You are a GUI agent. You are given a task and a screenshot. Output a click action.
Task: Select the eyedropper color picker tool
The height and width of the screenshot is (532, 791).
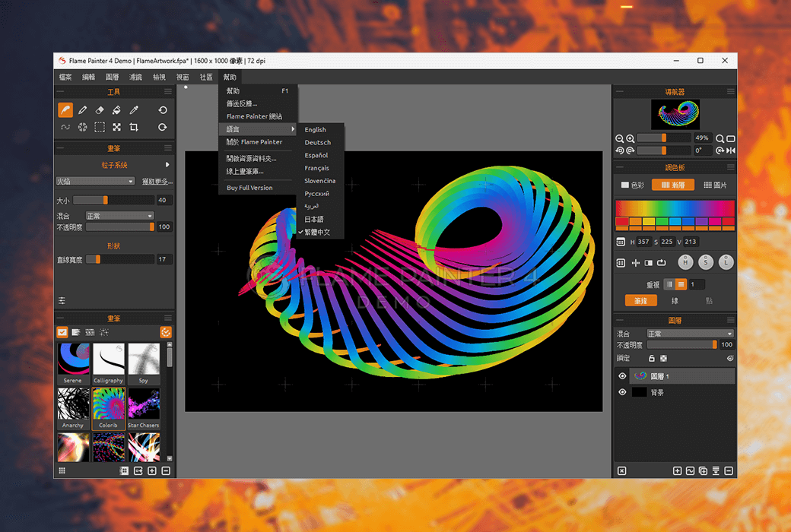pyautogui.click(x=134, y=110)
